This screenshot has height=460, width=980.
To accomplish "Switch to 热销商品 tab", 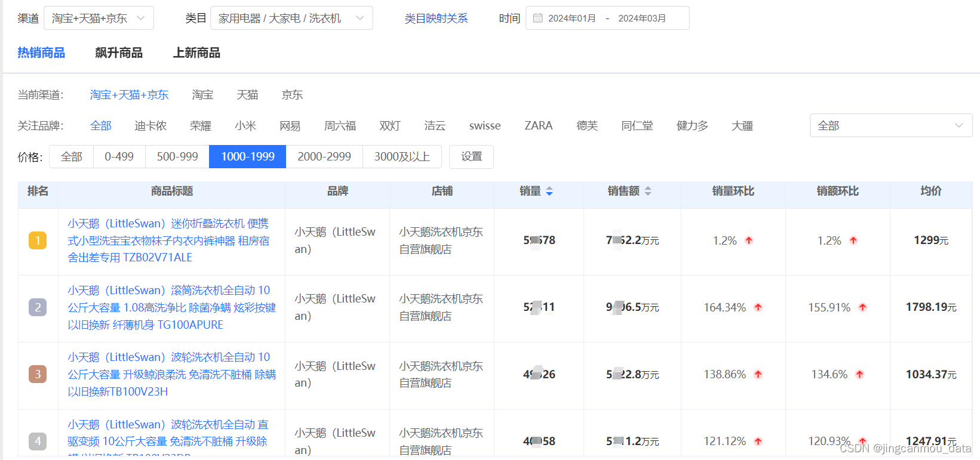I will pos(41,53).
